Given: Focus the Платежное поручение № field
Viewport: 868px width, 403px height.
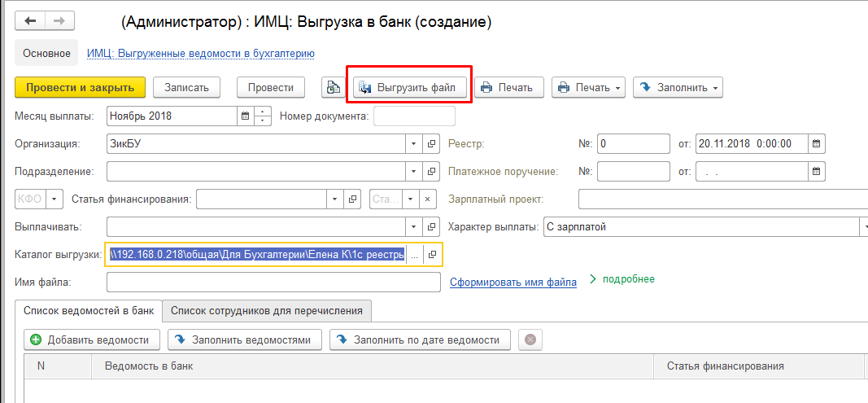Looking at the screenshot, I should point(634,171).
